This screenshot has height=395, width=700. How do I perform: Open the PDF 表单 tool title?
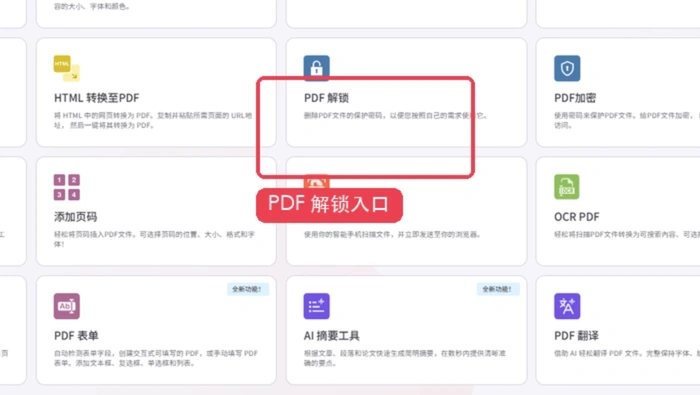point(76,336)
